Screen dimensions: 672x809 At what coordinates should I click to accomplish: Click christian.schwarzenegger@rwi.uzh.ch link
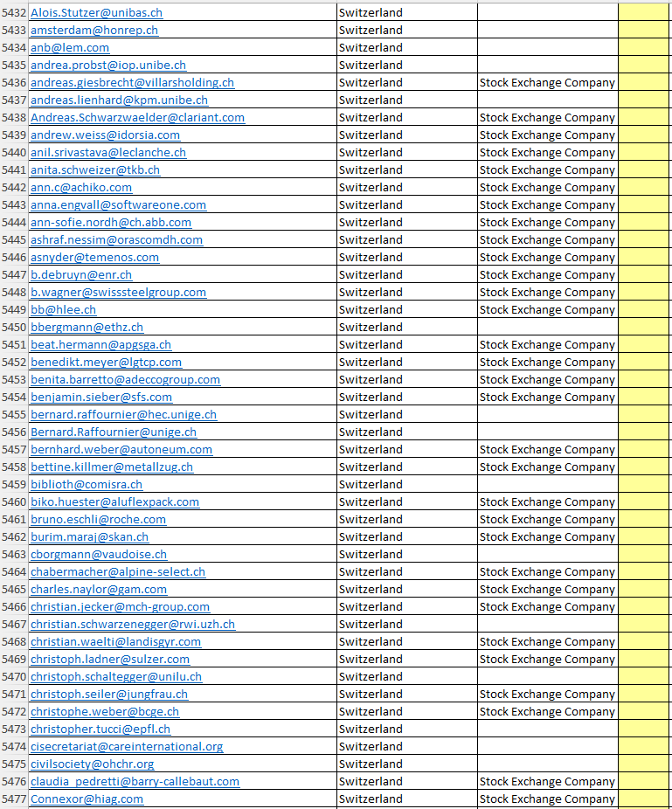[x=133, y=625]
